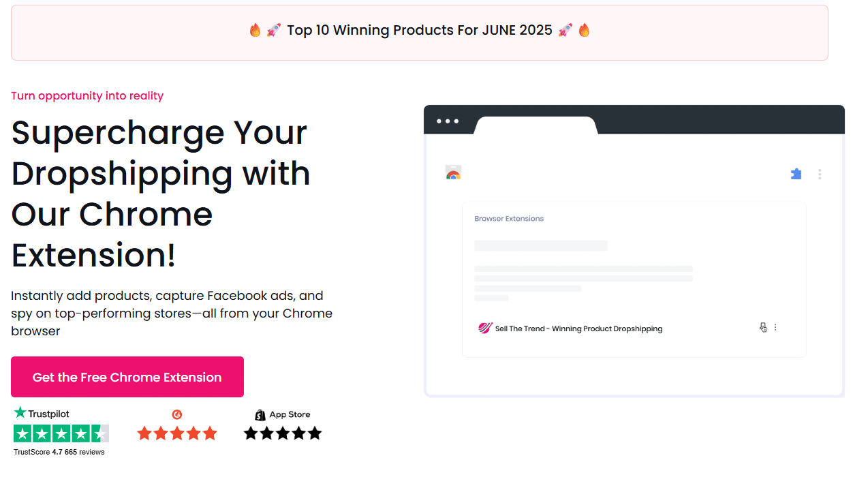The height and width of the screenshot is (490, 868).
Task: Click the pink Sell The Trend logo
Action: pos(484,328)
